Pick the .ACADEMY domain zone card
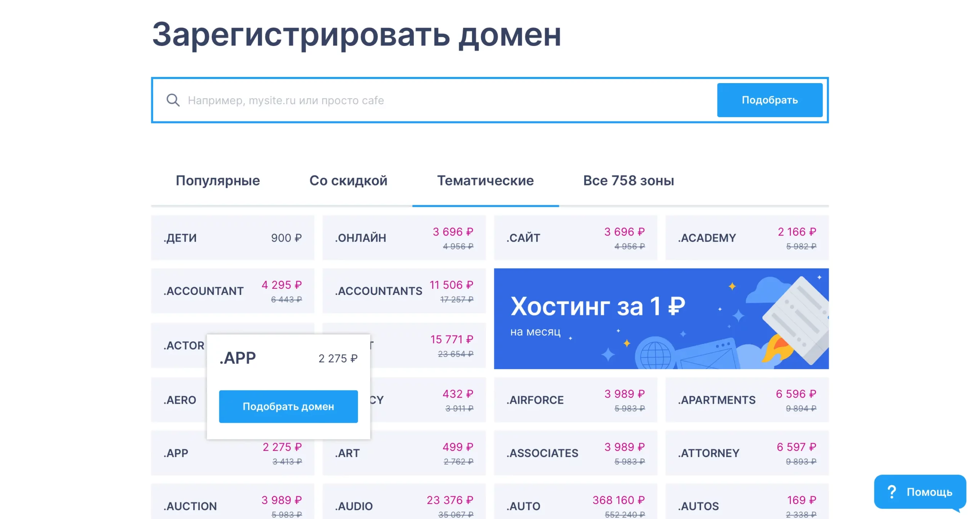Viewport: 980px width, 519px height. pos(746,237)
